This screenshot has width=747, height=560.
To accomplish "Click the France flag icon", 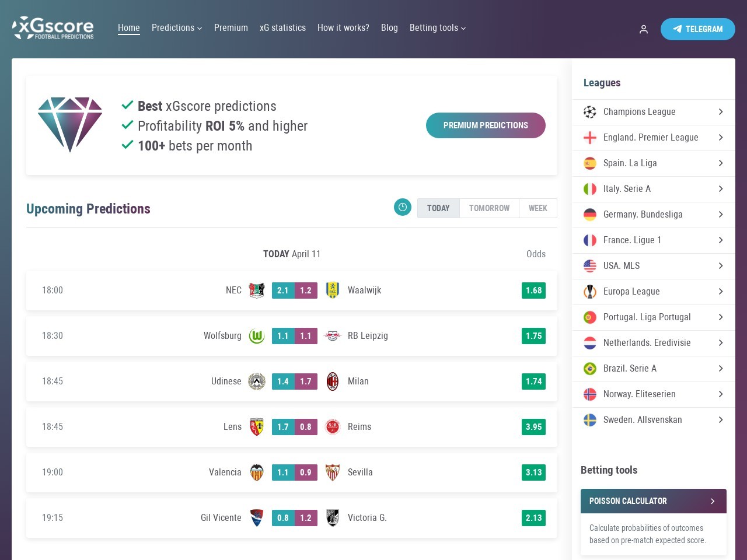I will pos(590,240).
